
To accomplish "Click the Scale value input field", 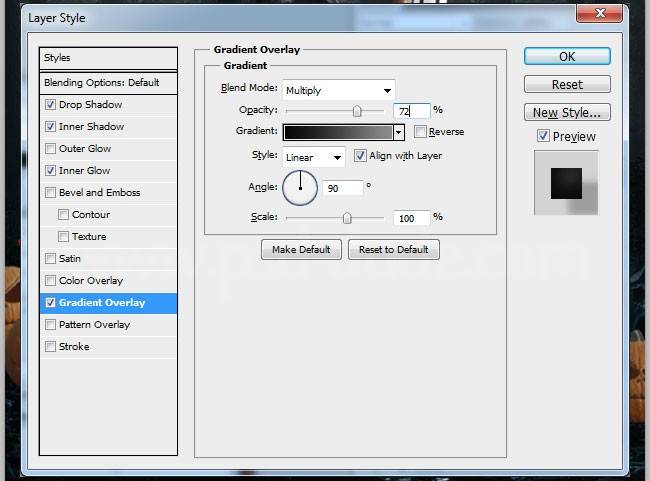I will point(411,217).
